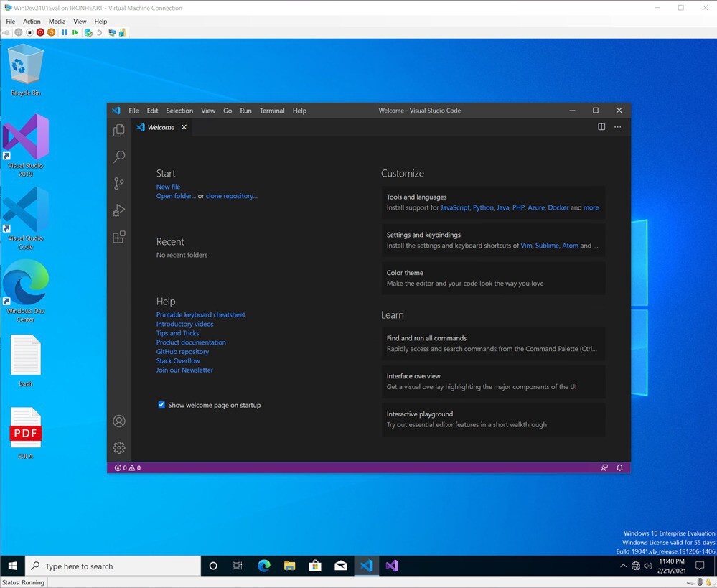Open the Terminal menu
This screenshot has height=588, width=717.
tap(272, 111)
